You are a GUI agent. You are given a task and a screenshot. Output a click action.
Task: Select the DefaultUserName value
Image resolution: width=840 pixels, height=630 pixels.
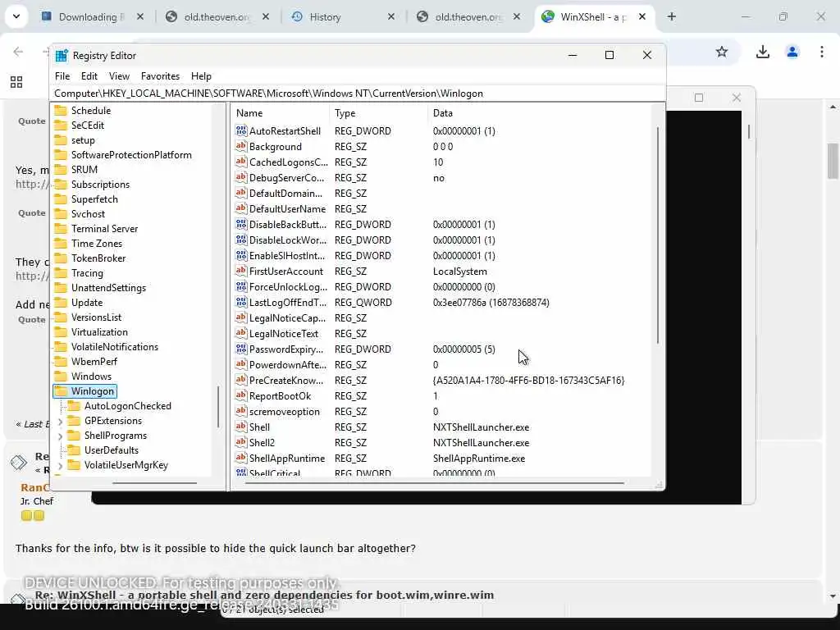click(287, 209)
